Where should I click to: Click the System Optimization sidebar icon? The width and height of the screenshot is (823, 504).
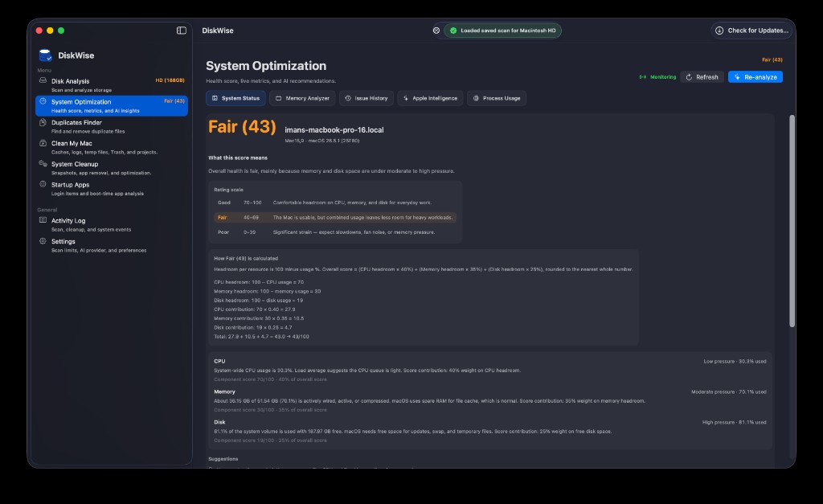pyautogui.click(x=43, y=101)
